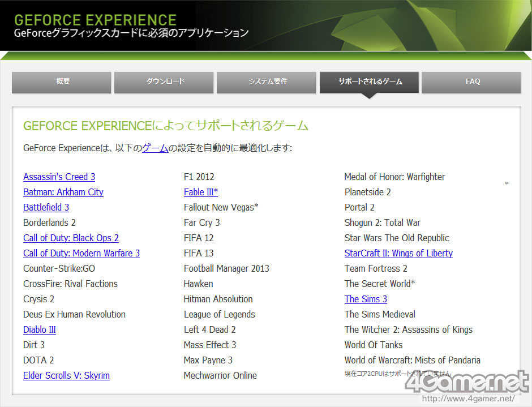Open the 概要 tab

[62, 82]
